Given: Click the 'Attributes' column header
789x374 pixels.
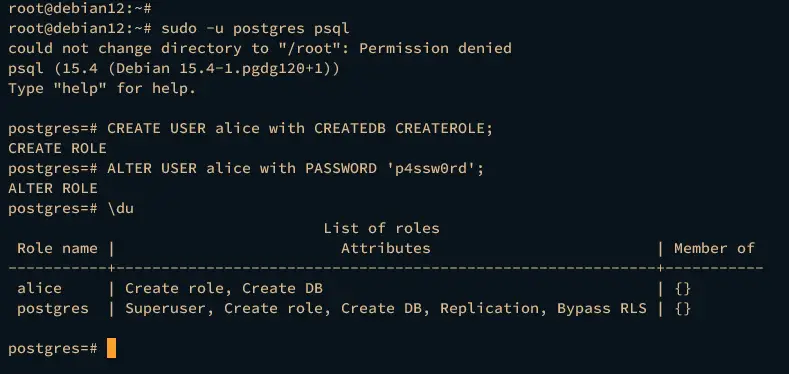Looking at the screenshot, I should pyautogui.click(x=386, y=248).
